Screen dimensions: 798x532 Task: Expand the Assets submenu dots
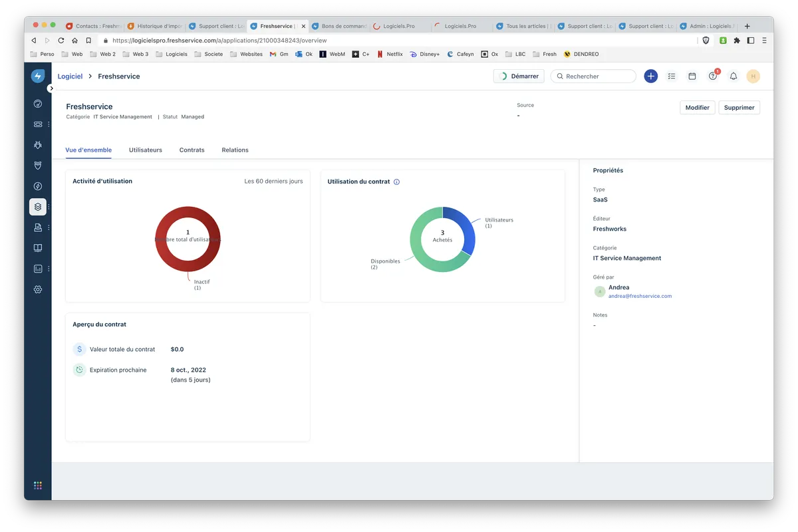pos(49,207)
